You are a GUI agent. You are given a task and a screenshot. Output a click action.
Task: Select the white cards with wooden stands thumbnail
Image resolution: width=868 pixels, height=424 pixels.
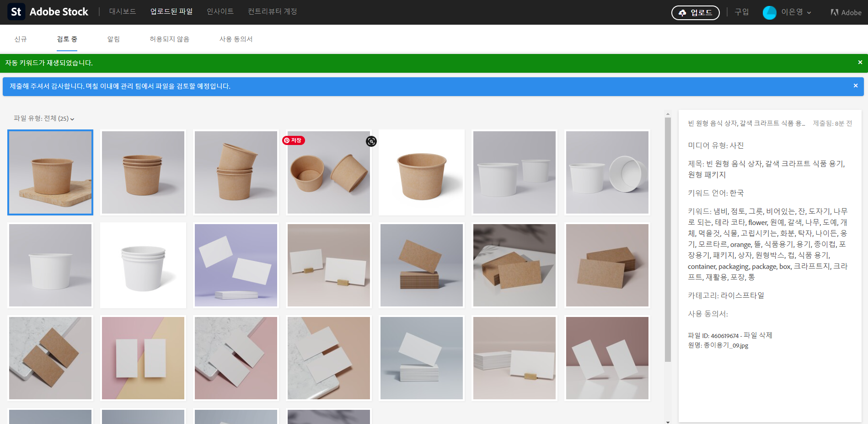pyautogui.click(x=329, y=265)
